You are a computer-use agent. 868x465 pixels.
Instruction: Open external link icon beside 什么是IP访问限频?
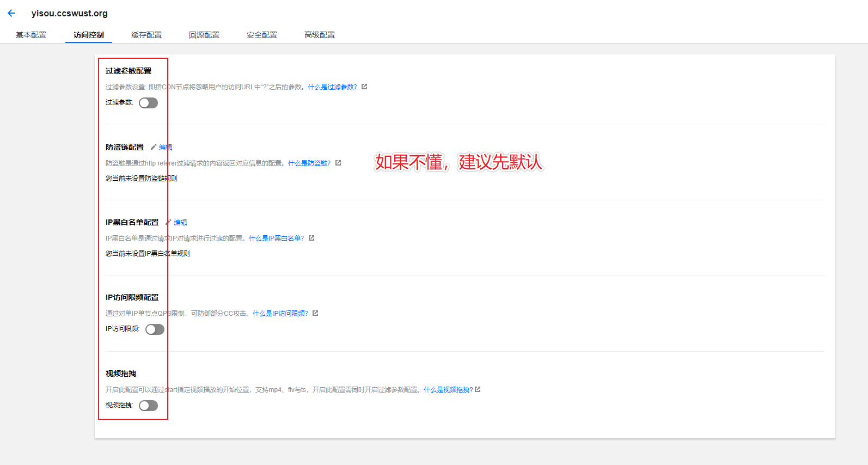[315, 313]
